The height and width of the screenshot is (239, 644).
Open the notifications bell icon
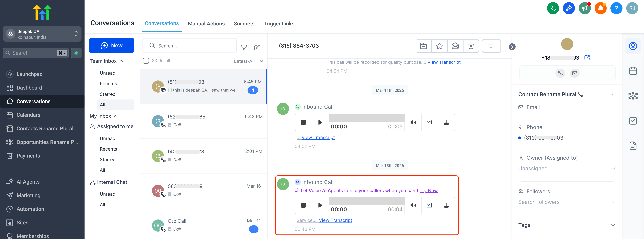pos(600,8)
